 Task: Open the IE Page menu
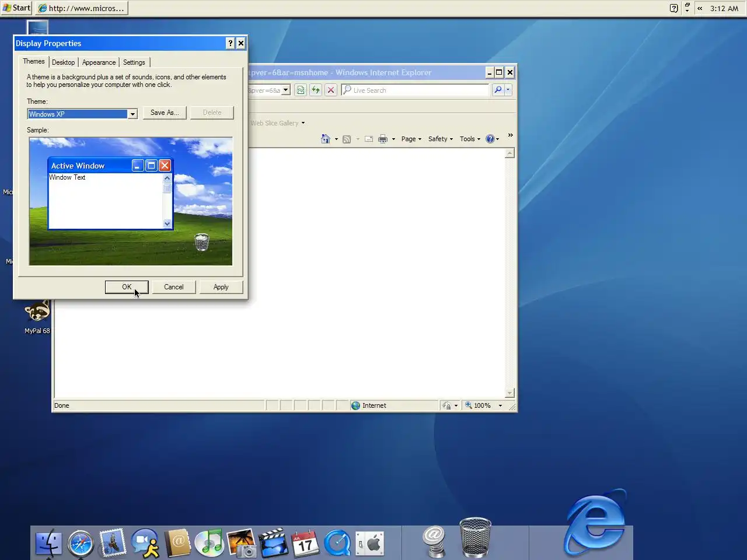411,139
